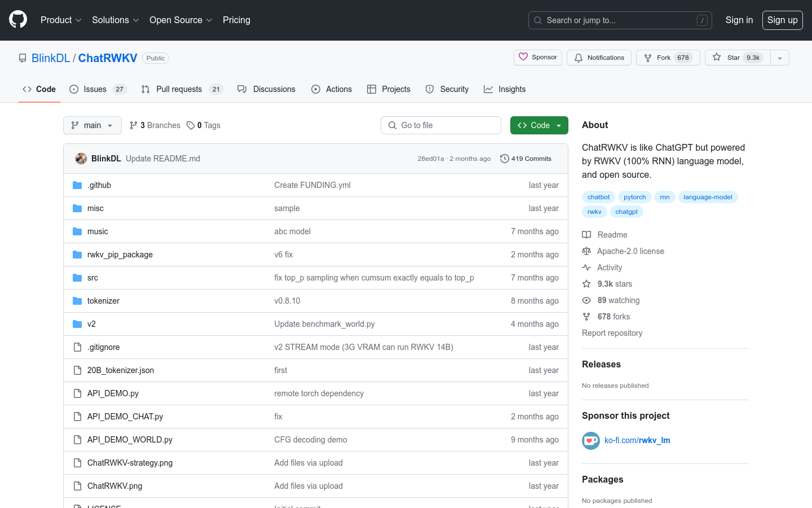Select the rwkv topic tag
The height and width of the screenshot is (508, 812).
594,212
